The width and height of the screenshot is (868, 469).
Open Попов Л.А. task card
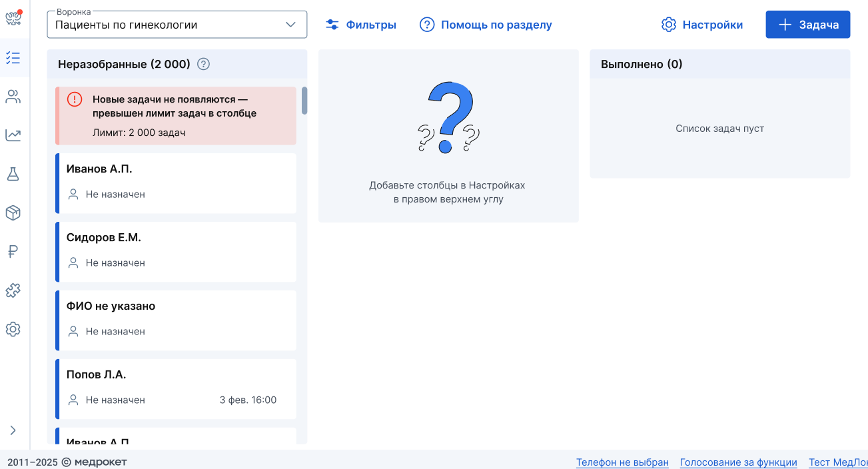(177, 388)
